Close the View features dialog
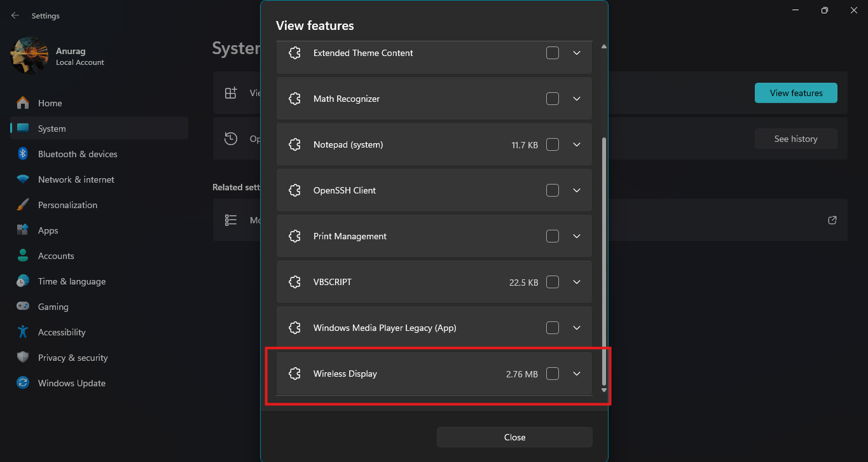 (x=514, y=437)
